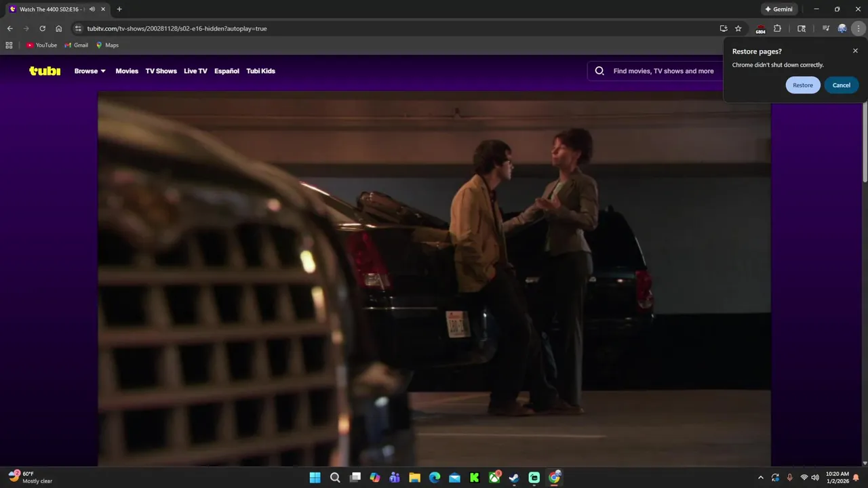Open the Gmail bookmark
The height and width of the screenshot is (488, 868).
coord(76,45)
